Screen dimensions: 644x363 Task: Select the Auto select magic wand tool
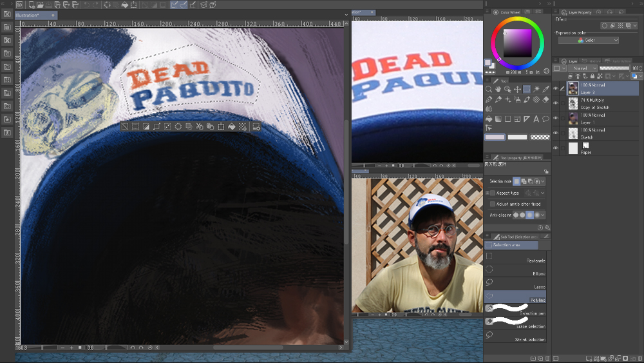pyautogui.click(x=536, y=90)
